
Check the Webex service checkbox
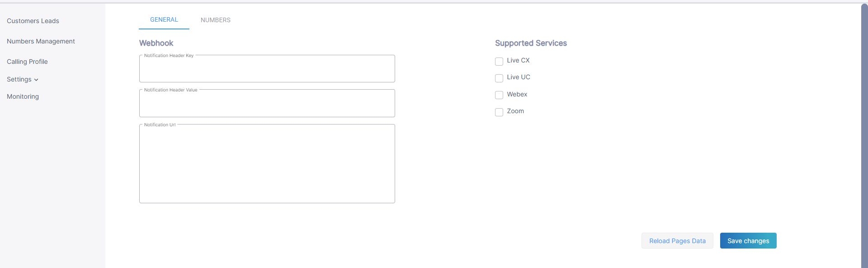click(499, 95)
